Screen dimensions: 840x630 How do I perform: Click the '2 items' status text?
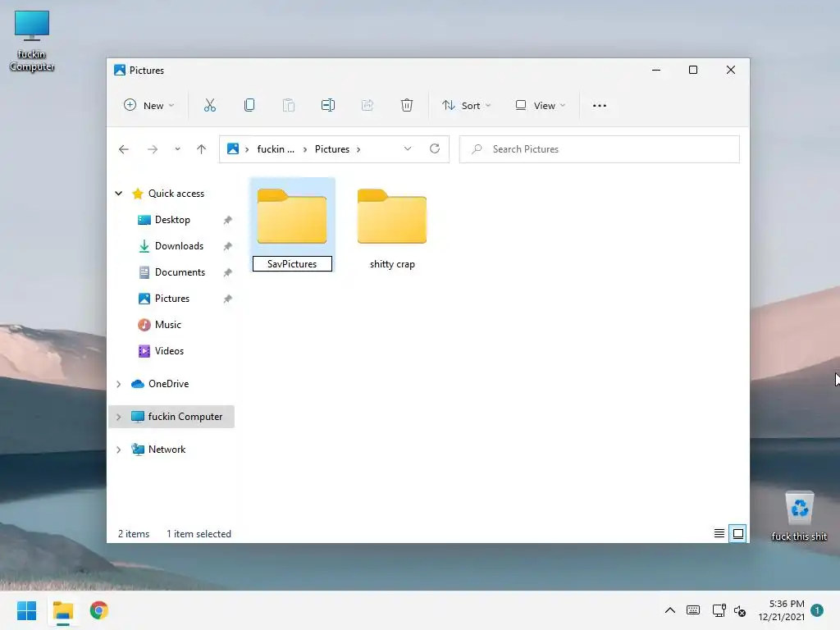click(x=134, y=533)
